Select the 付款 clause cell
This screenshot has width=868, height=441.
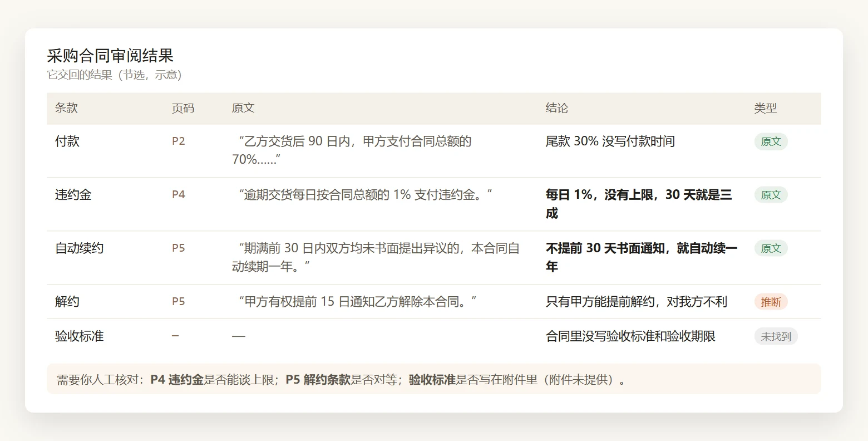tap(67, 141)
